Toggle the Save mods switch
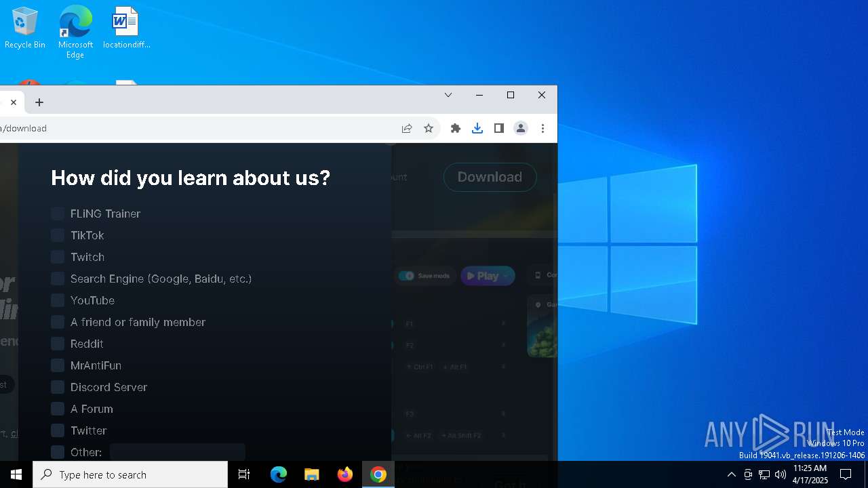The width and height of the screenshot is (868, 488). [406, 276]
